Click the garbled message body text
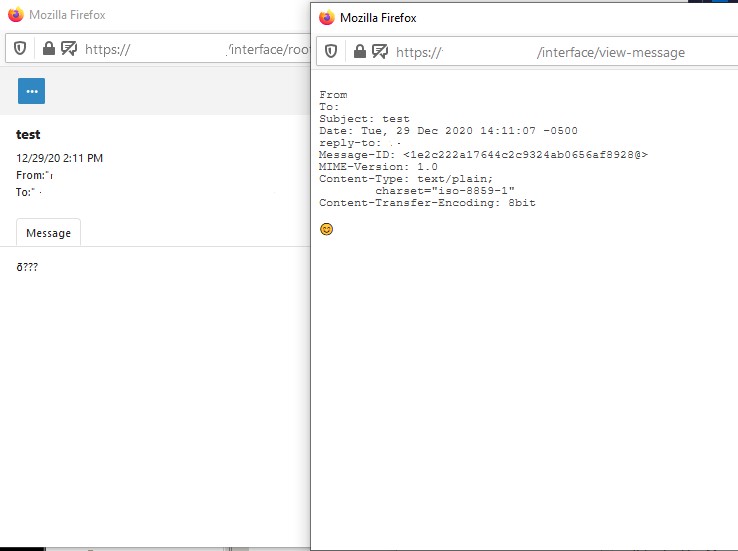The height and width of the screenshot is (551, 738). 27,268
